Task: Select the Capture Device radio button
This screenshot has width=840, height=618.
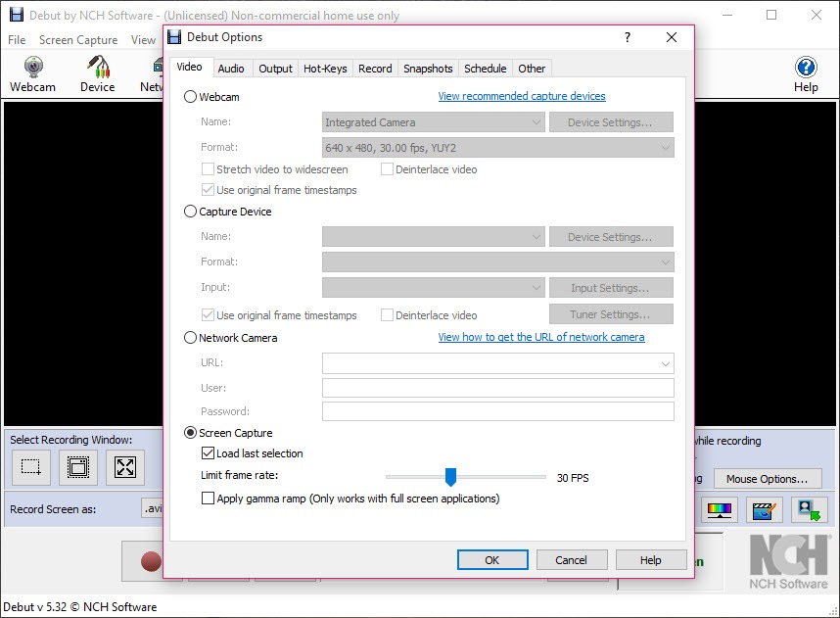Action: point(190,212)
